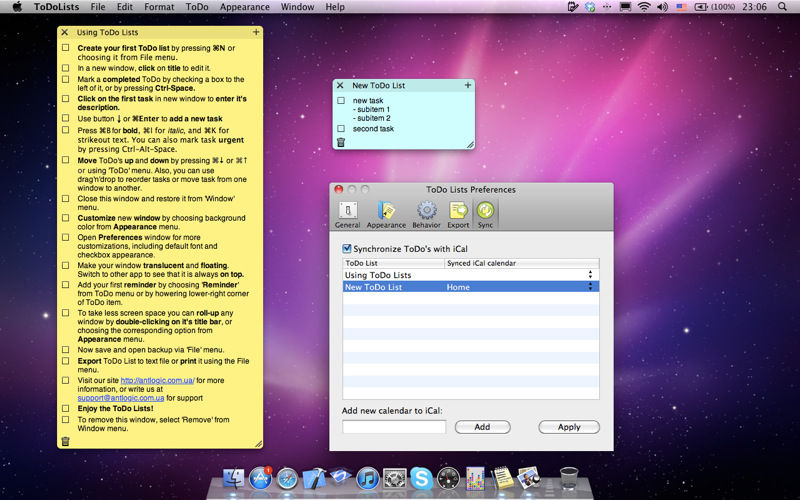Select the 'New ToDo List' row in sync table

[471, 287]
